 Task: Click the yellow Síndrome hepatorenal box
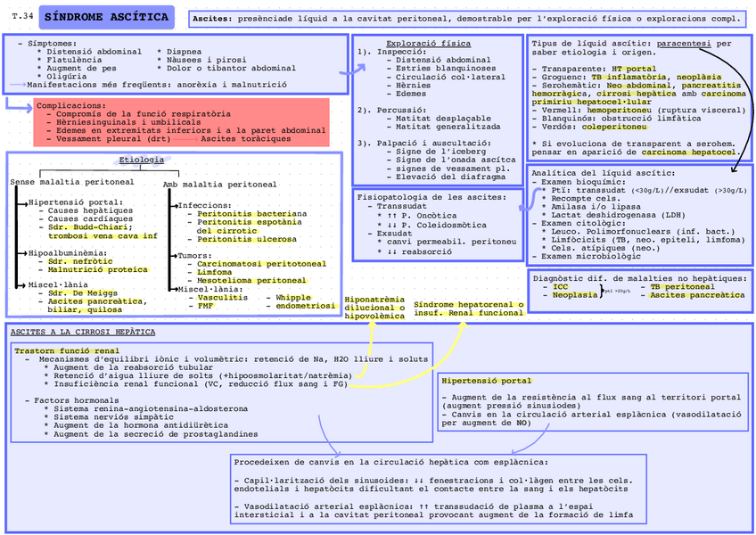[469, 309]
